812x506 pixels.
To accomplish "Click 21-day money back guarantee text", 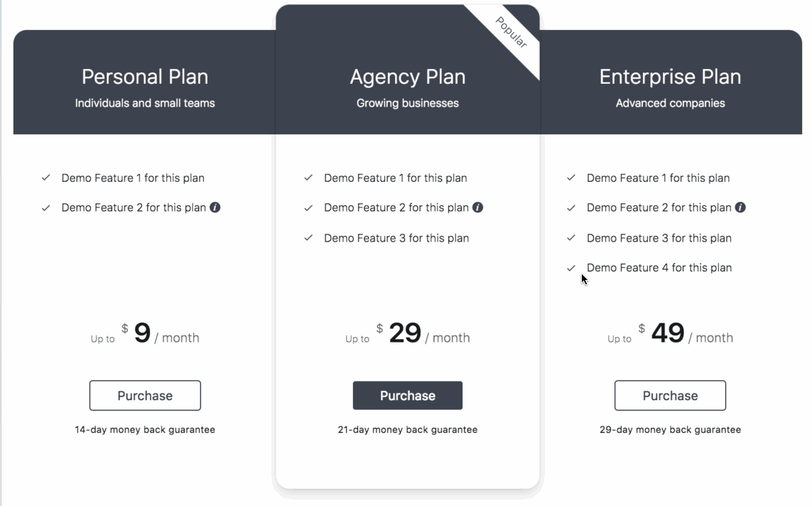I will click(408, 429).
